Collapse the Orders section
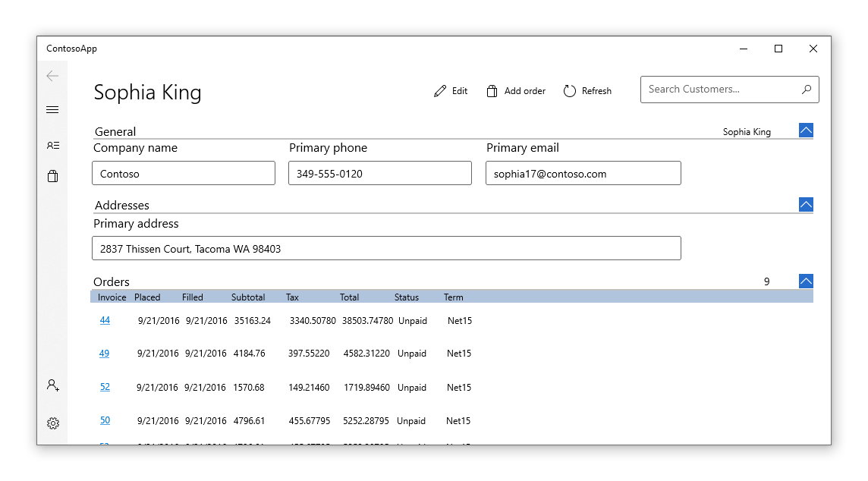868x481 pixels. 806,280
